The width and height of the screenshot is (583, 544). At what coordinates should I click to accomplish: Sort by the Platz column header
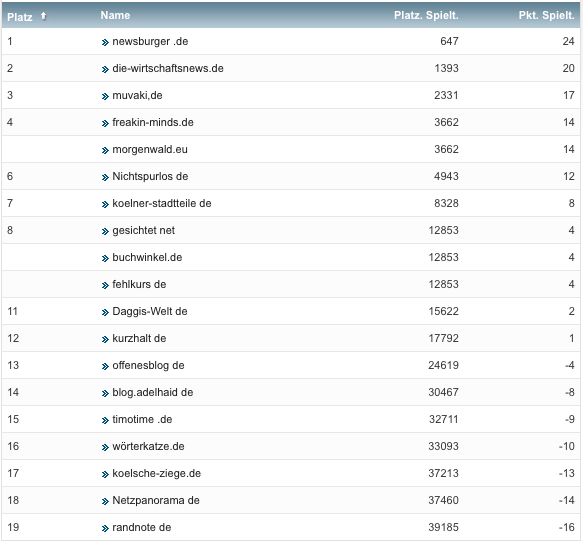20,17
